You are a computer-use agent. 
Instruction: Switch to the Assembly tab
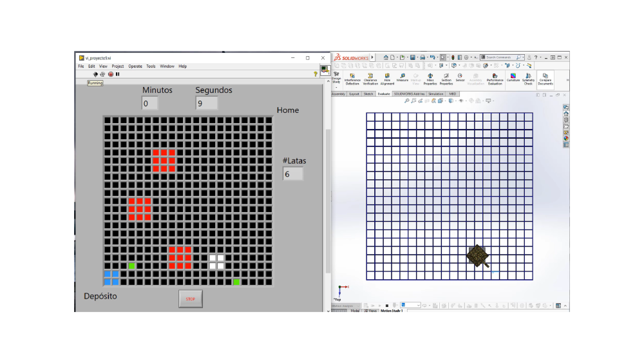coord(339,94)
